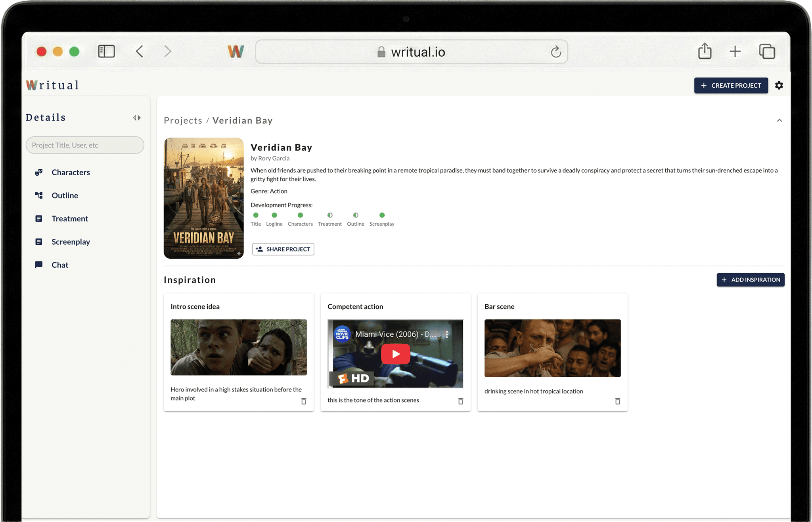Screen dimensions: 812x522
Task: Open the Chat bubble icon
Action: [x=39, y=265]
